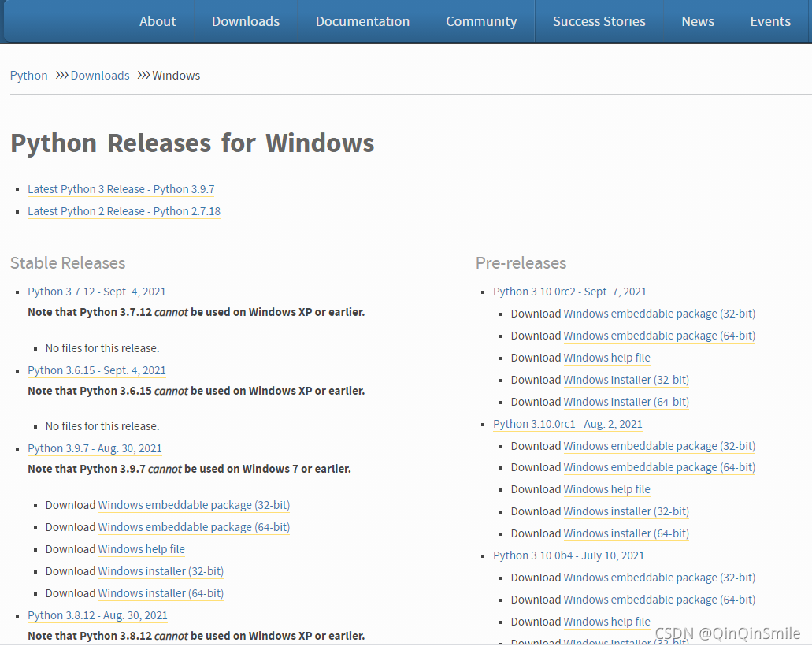This screenshot has width=812, height=650.
Task: Download Python 3.9.7 embeddable package (32-bit)
Action: click(x=195, y=505)
